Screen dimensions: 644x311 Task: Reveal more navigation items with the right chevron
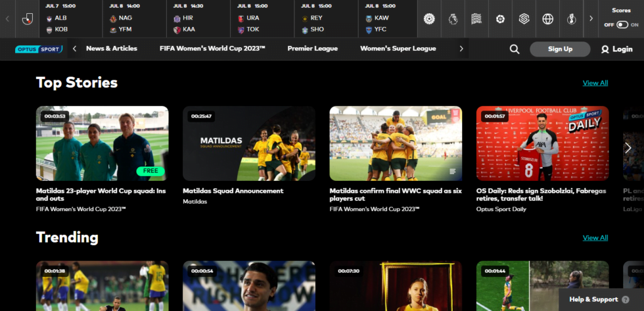(x=461, y=49)
